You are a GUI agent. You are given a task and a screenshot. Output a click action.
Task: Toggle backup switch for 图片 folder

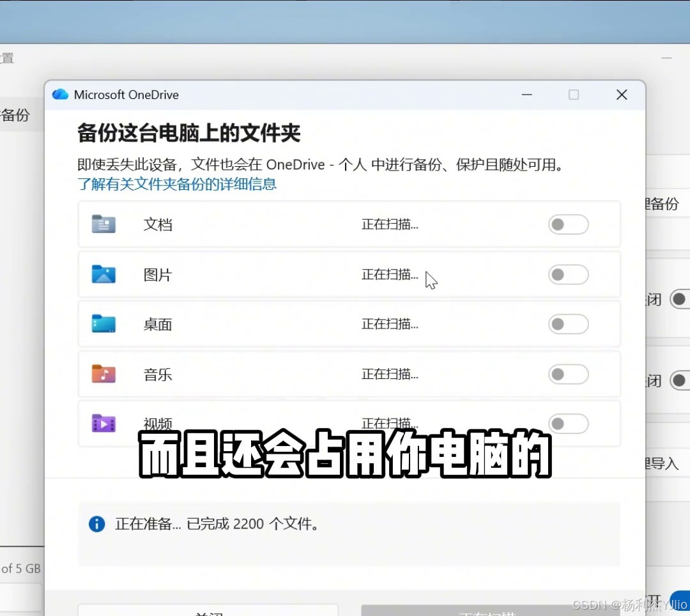tap(568, 275)
